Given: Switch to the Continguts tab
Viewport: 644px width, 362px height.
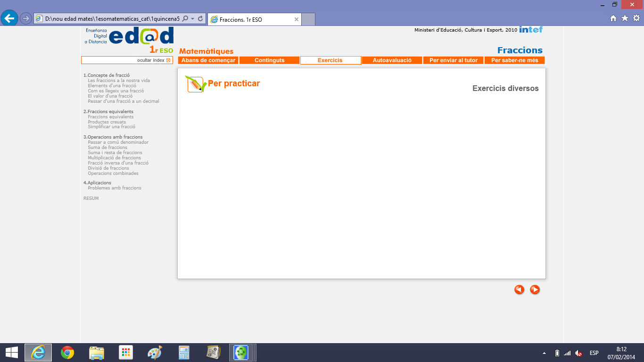Looking at the screenshot, I should [269, 60].
